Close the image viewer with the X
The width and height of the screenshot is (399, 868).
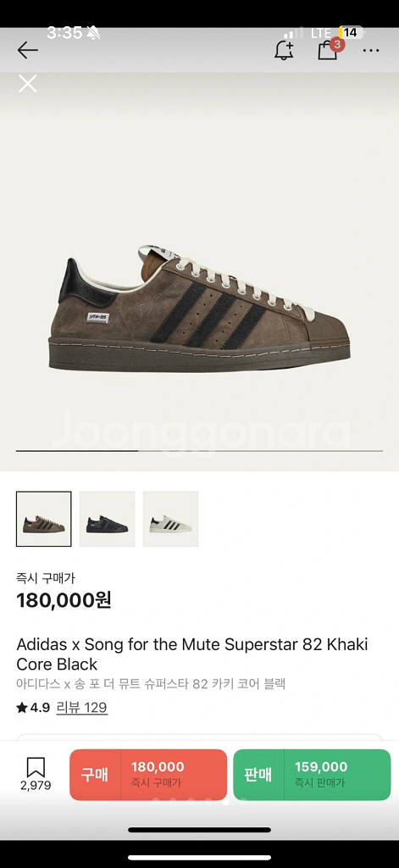pos(27,84)
